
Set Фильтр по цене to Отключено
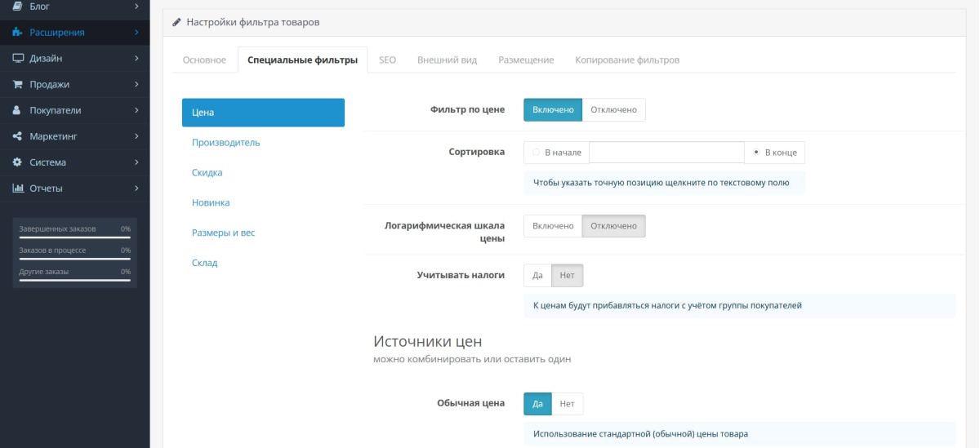click(613, 110)
